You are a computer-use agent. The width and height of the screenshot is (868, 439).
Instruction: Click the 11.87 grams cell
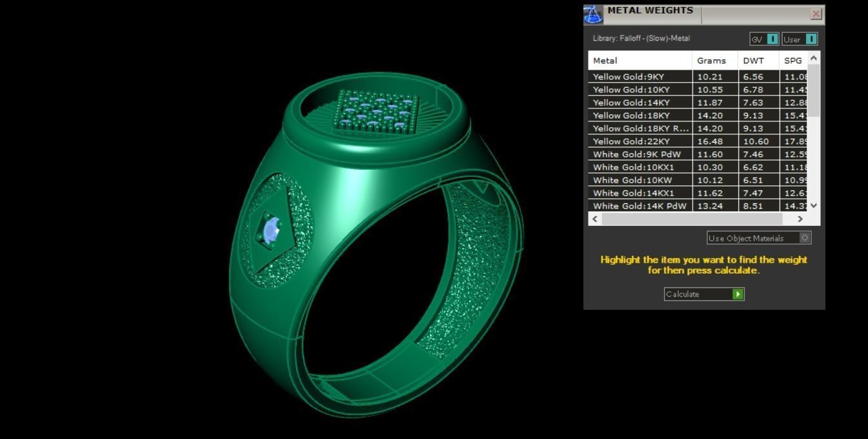(715, 103)
